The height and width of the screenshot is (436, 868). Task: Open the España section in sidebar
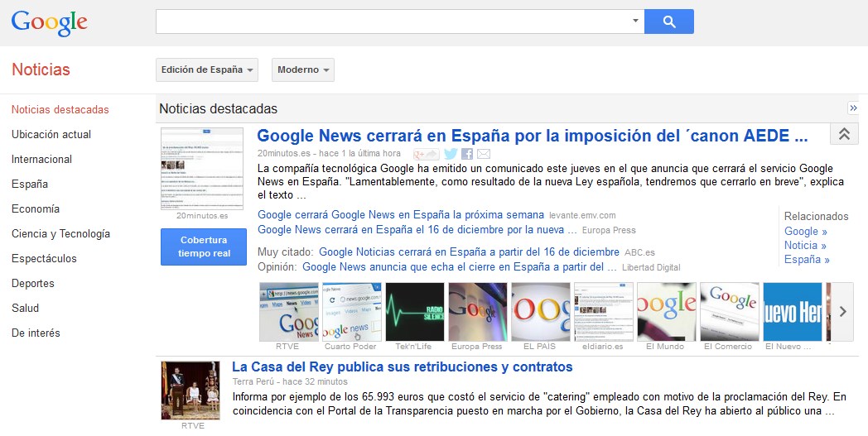click(x=29, y=184)
